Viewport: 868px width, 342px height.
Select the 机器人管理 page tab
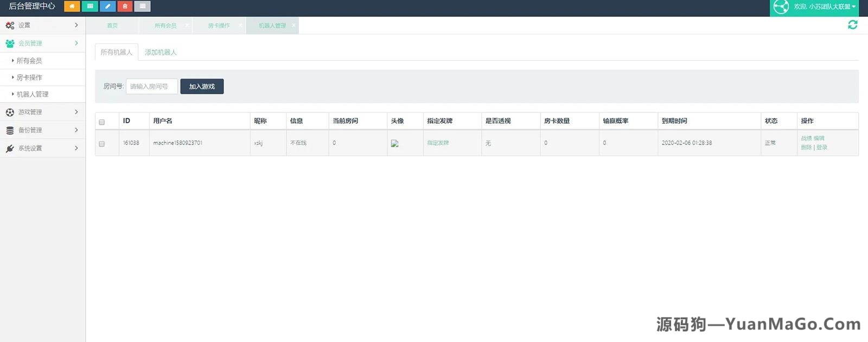pos(272,26)
